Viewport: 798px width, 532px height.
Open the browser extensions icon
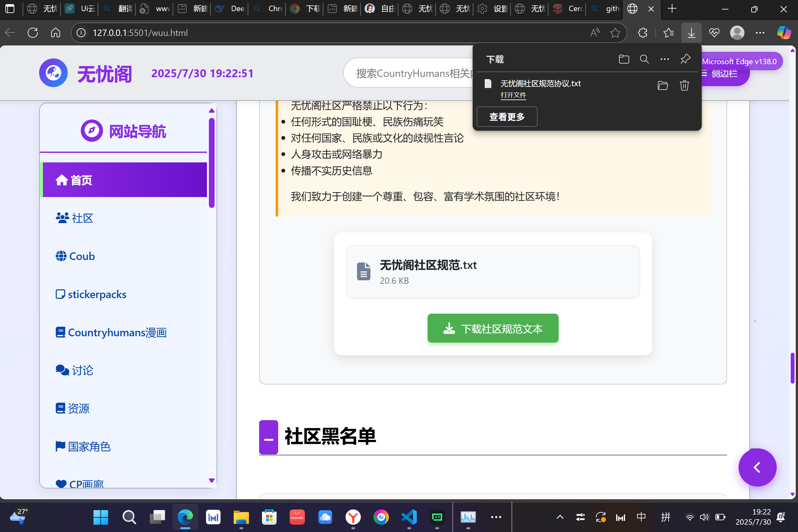pos(643,33)
